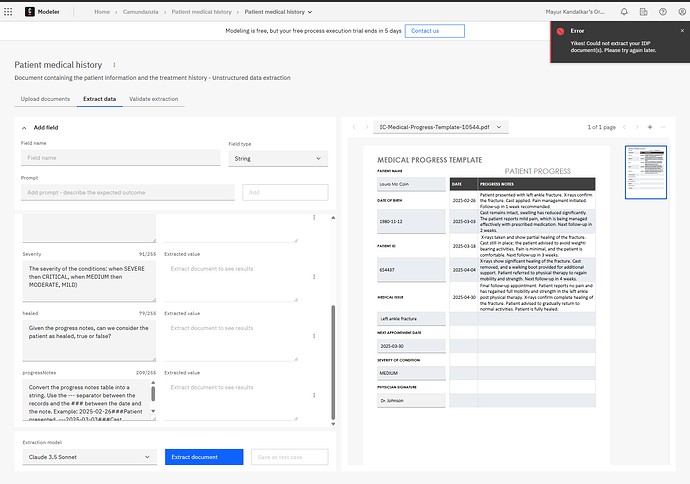Open the Camundanzia breadcrumb
This screenshot has width=690, height=484.
[140, 12]
